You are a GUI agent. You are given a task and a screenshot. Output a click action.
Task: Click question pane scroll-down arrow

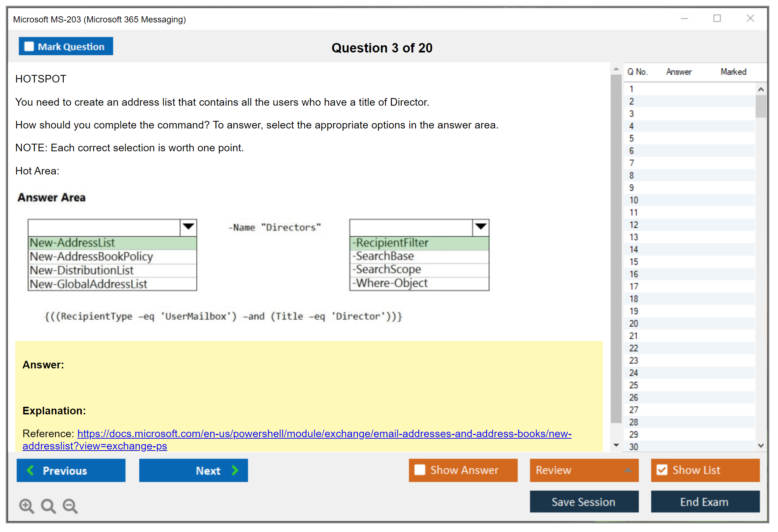(616, 445)
